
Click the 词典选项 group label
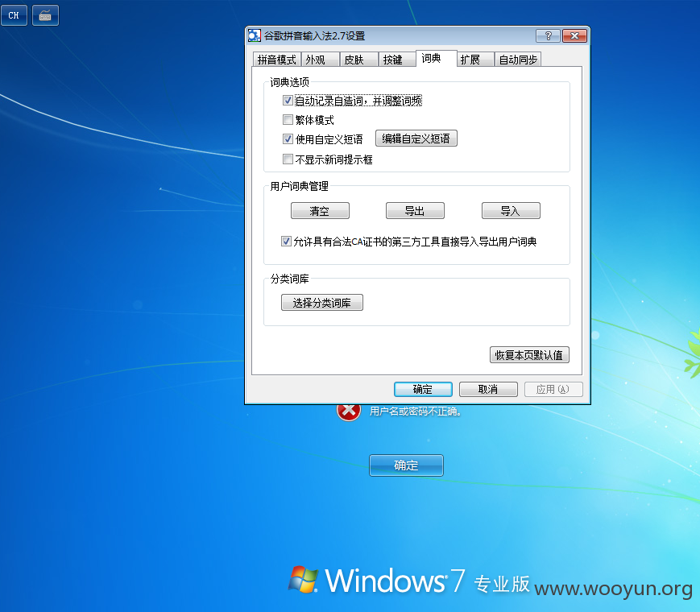point(289,82)
